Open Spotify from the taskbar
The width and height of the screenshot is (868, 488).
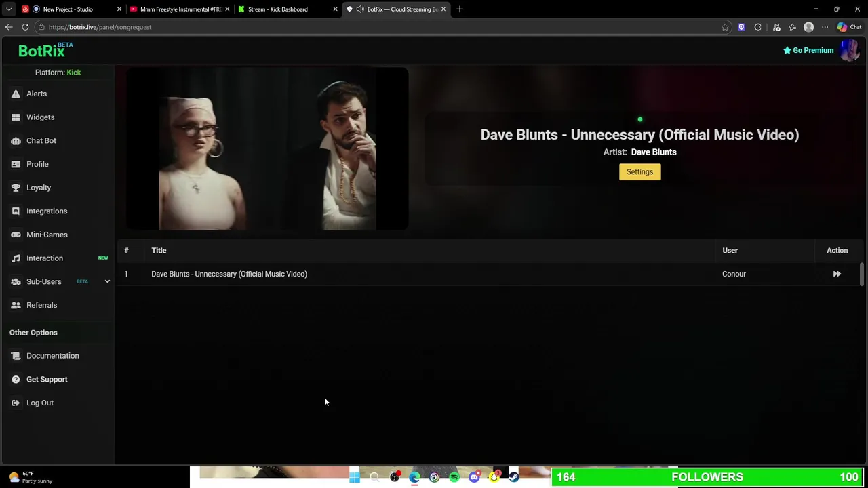454,477
